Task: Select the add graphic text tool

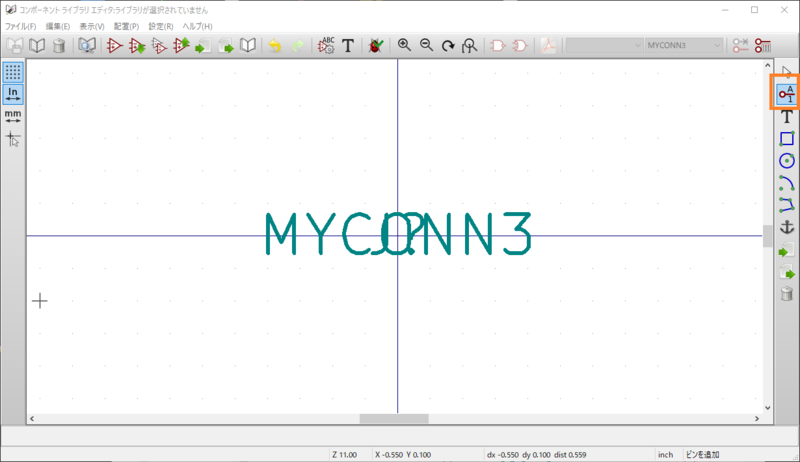Action: pos(787,116)
